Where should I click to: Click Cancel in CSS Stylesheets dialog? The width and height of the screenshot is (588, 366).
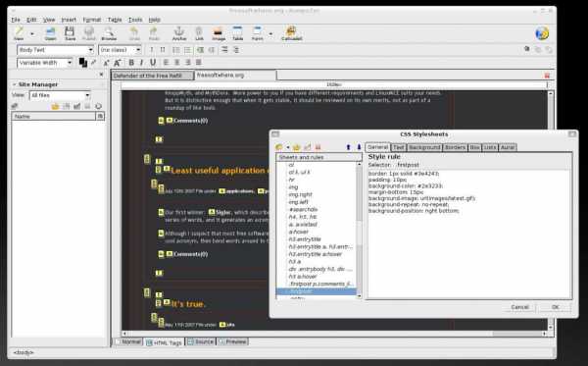coord(519,307)
